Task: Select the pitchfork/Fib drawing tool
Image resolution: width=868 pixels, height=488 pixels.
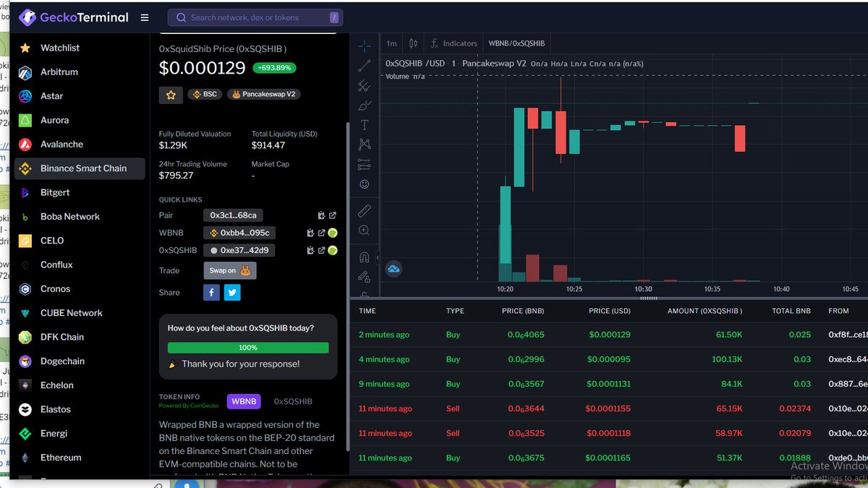Action: [365, 86]
